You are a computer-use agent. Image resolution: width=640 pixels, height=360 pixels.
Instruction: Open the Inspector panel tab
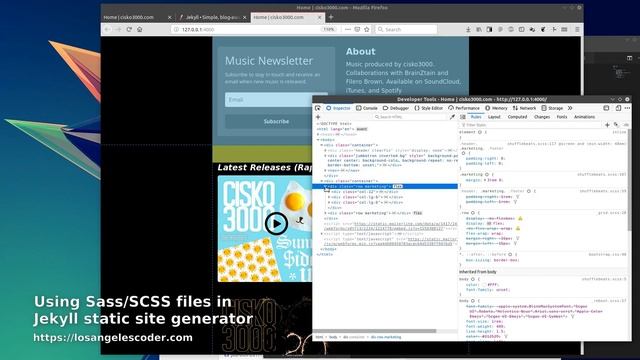coord(338,108)
